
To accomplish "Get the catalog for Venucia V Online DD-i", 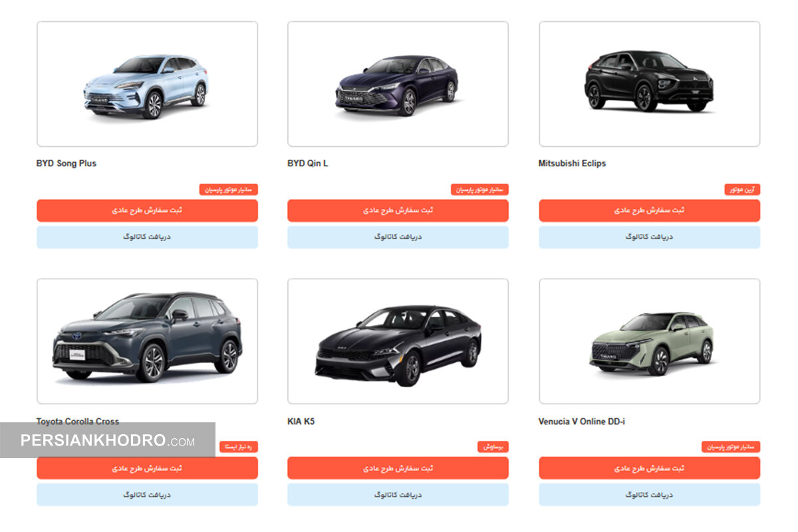I will [x=649, y=495].
